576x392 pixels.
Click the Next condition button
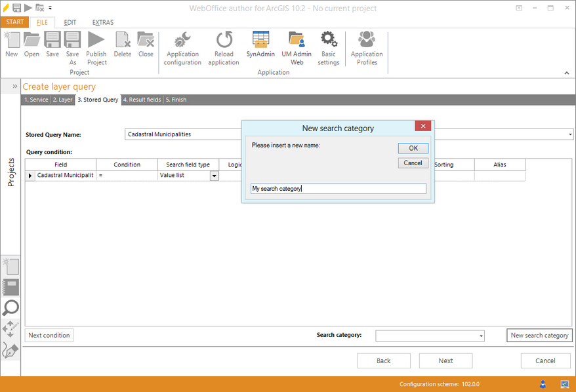tap(49, 335)
